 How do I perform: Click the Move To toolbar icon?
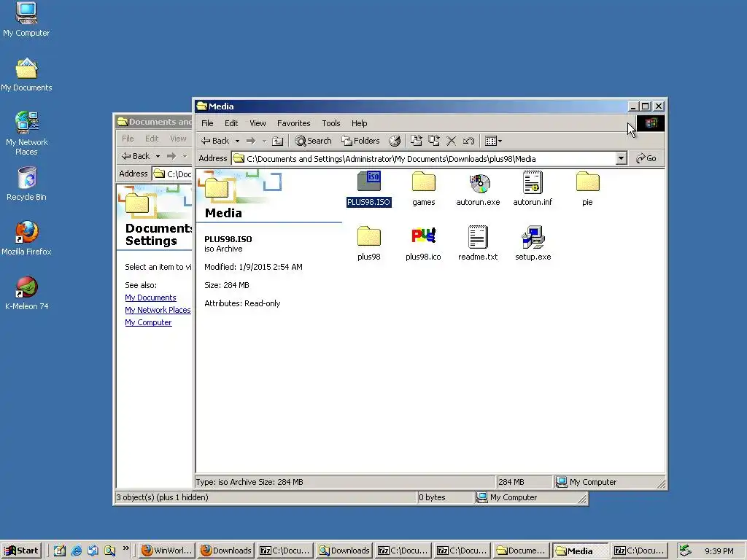pos(417,141)
